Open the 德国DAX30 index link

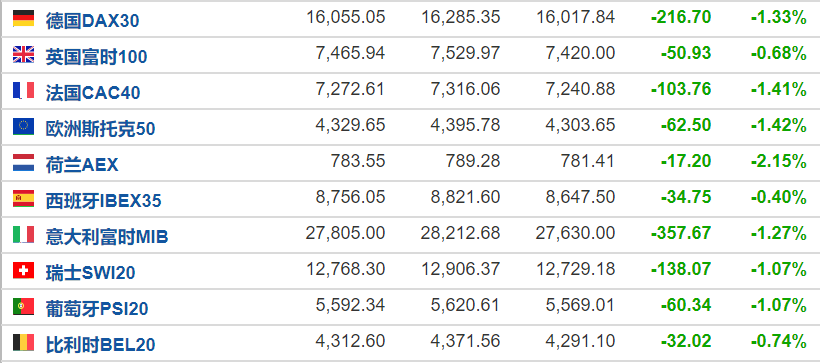(92, 20)
